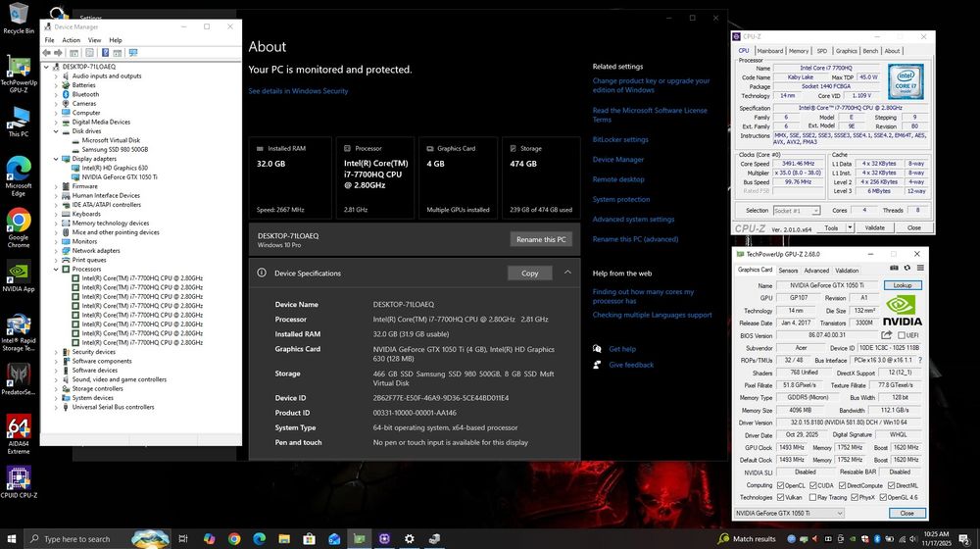The width and height of the screenshot is (980, 549).
Task: Click the GPU-Z screenshot camera icon
Action: click(894, 269)
